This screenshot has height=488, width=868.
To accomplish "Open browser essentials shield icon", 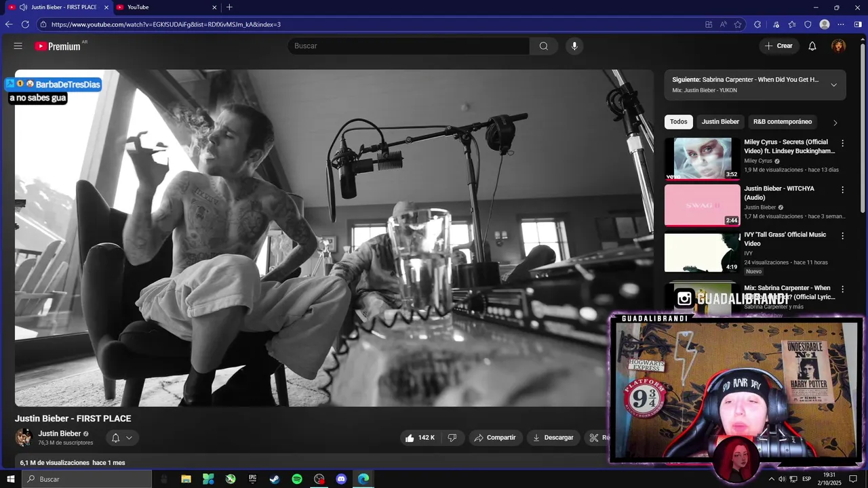I will (808, 24).
